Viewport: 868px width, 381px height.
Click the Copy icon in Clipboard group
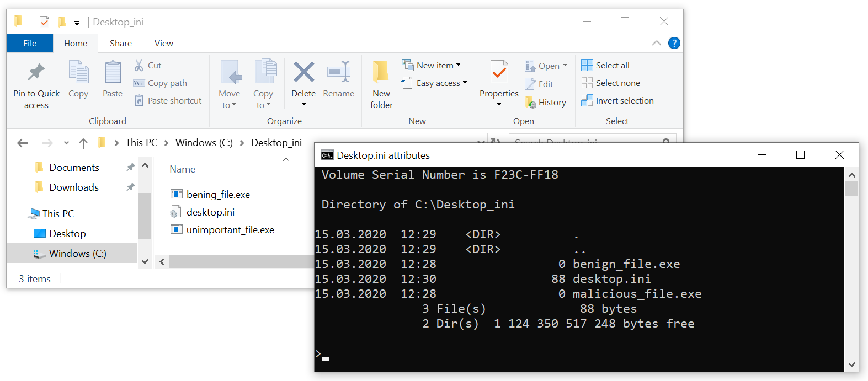pyautogui.click(x=78, y=72)
